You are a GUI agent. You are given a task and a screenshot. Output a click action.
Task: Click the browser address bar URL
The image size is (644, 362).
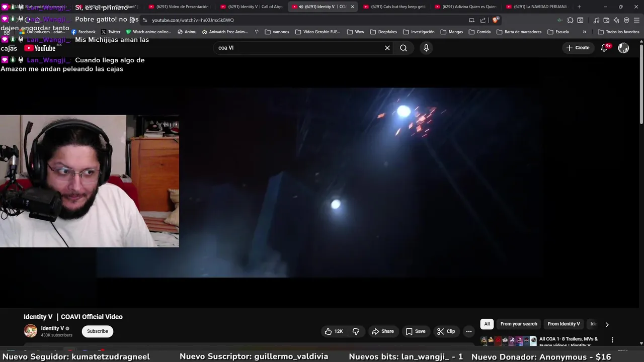coord(193,20)
